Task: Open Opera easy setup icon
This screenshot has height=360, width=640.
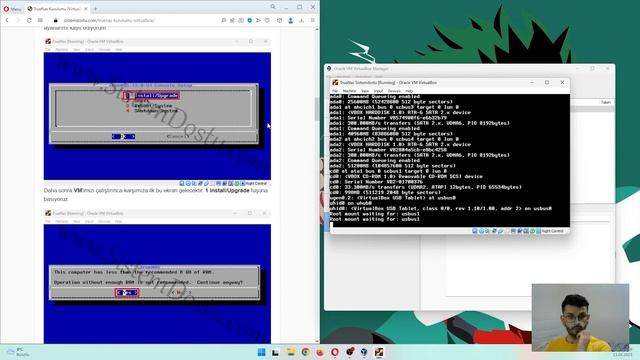Action: [x=313, y=20]
